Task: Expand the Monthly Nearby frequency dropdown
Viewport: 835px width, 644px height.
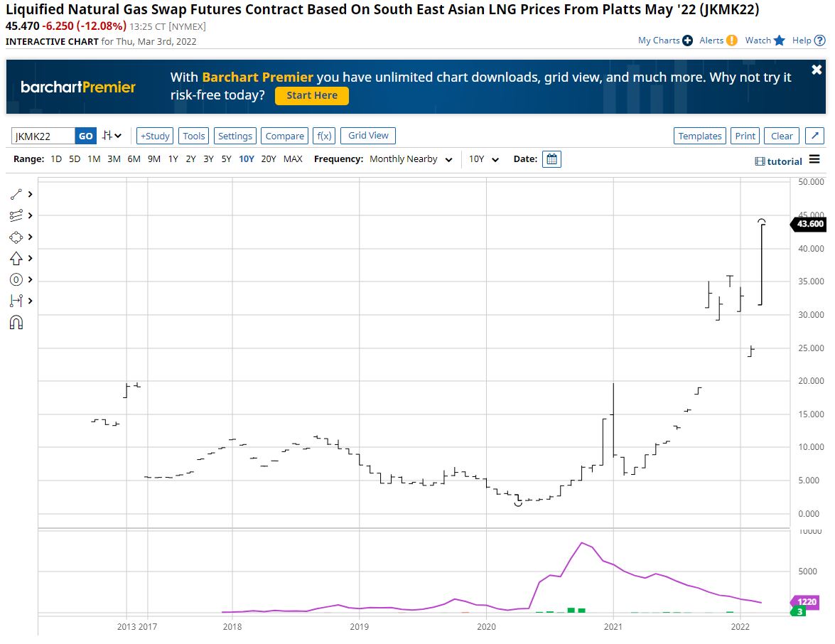Action: [411, 159]
